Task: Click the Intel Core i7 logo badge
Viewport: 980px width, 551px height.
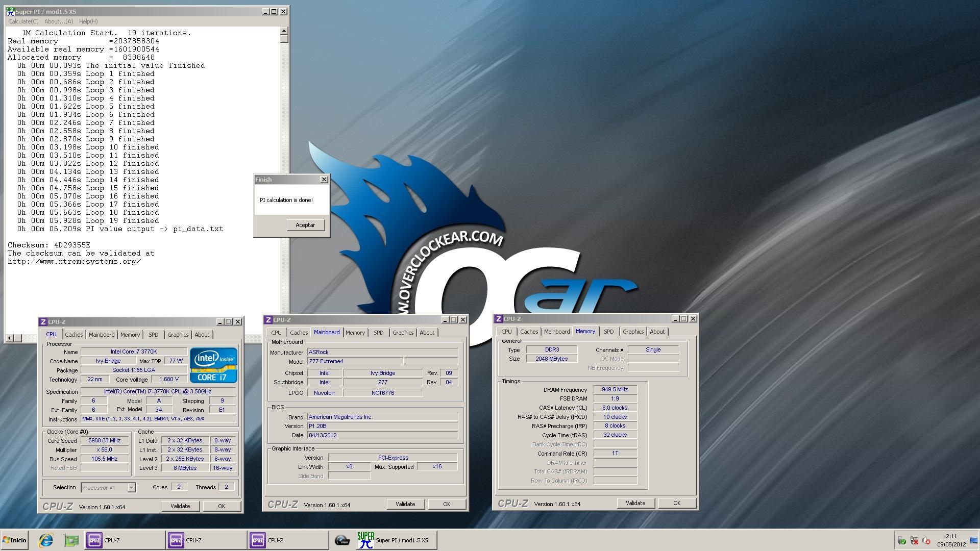Action: pos(213,365)
